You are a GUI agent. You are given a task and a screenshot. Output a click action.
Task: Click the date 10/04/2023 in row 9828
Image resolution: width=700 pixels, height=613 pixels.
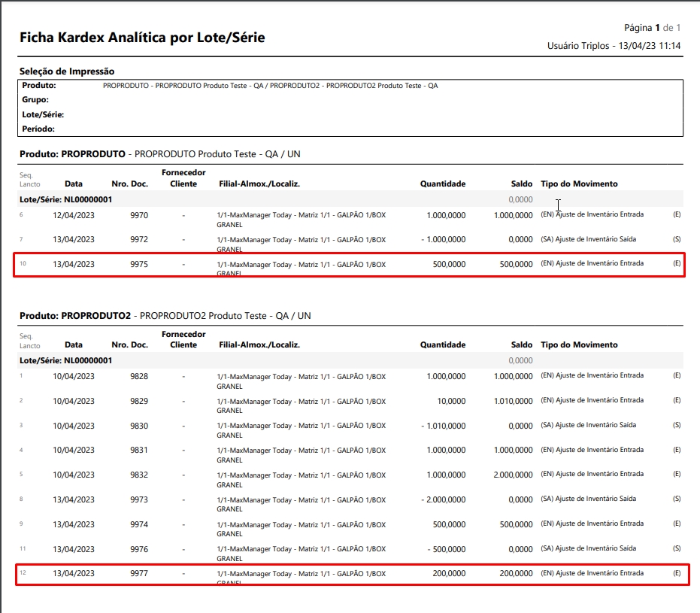click(74, 376)
